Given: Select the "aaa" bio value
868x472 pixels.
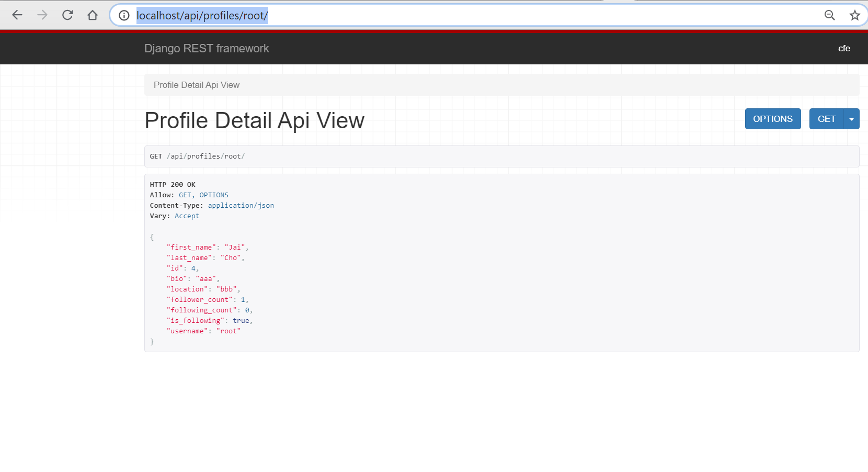Looking at the screenshot, I should pos(205,279).
